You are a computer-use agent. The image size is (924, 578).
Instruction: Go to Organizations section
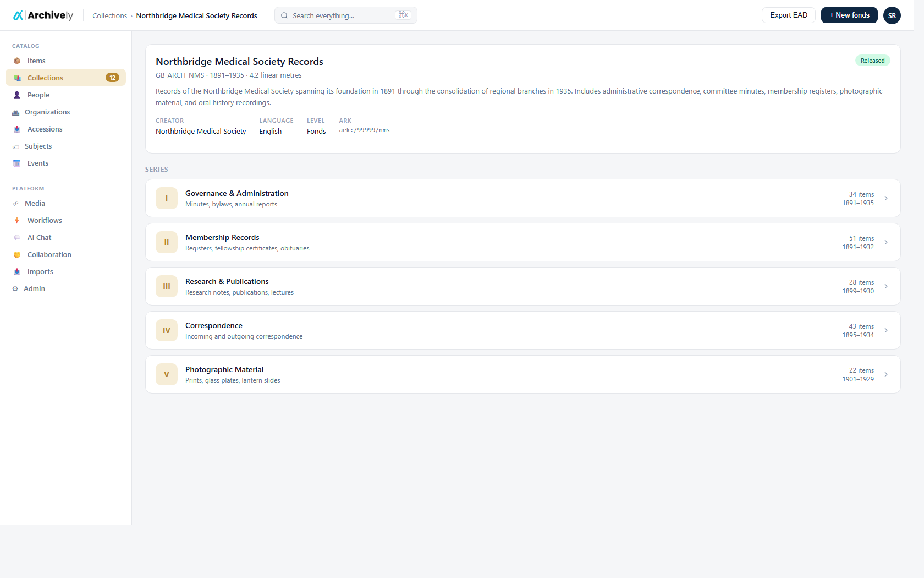click(47, 112)
